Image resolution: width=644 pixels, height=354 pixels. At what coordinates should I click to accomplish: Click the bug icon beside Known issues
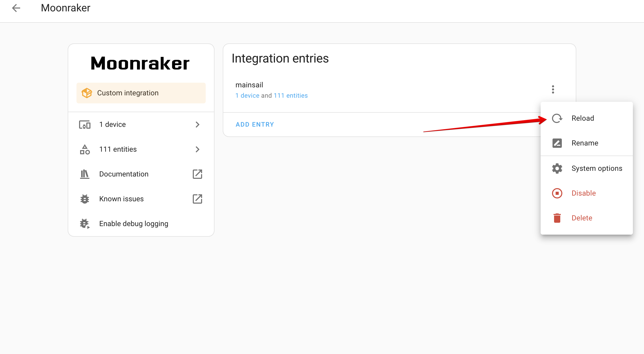pyautogui.click(x=85, y=199)
